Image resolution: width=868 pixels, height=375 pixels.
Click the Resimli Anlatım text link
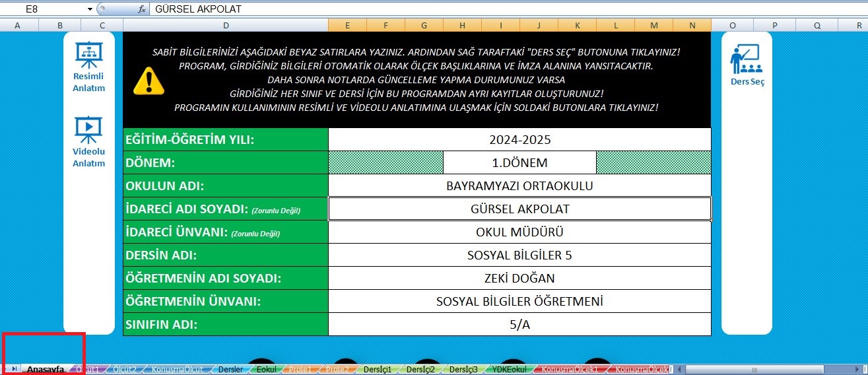(x=88, y=82)
